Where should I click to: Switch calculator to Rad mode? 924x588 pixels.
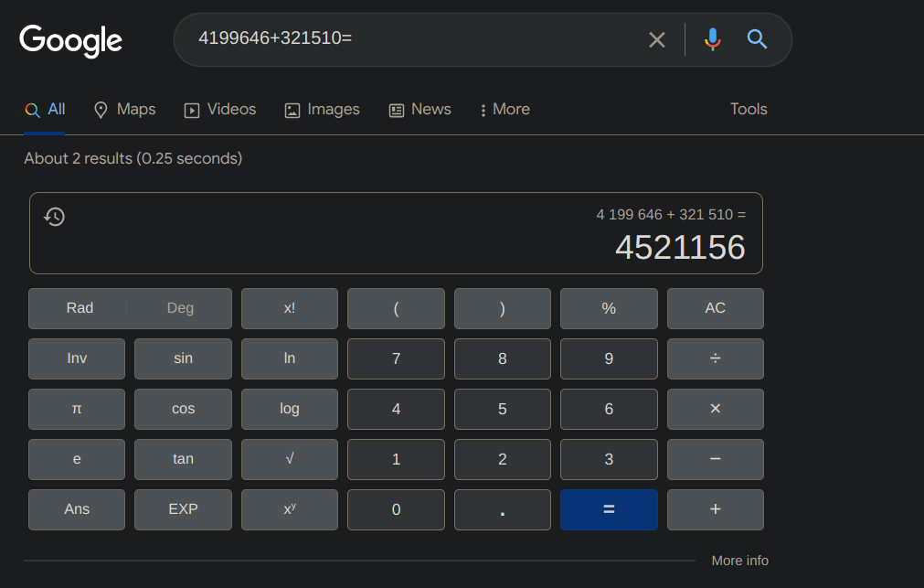tap(80, 308)
